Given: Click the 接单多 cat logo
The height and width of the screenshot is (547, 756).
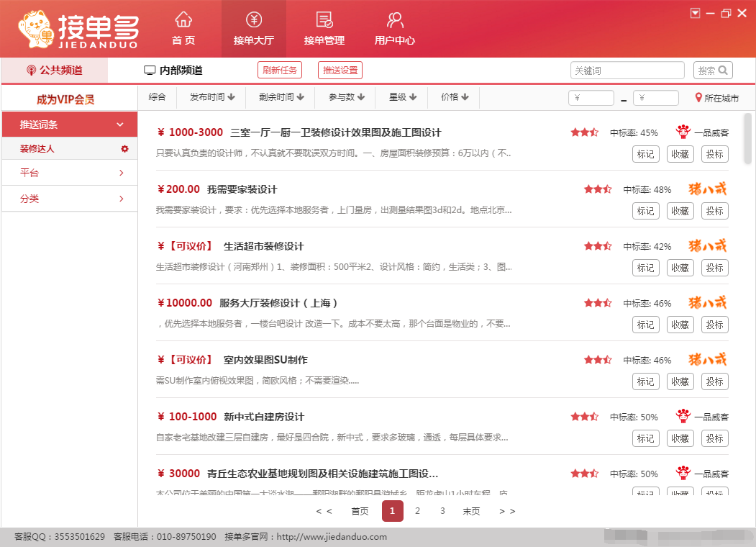Looking at the screenshot, I should (38, 30).
